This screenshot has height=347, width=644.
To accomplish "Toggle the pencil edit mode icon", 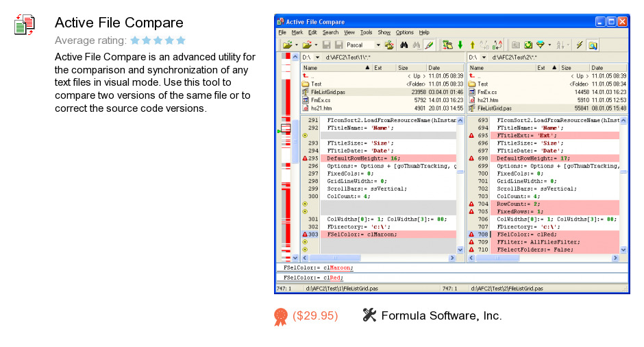I will click(x=429, y=45).
